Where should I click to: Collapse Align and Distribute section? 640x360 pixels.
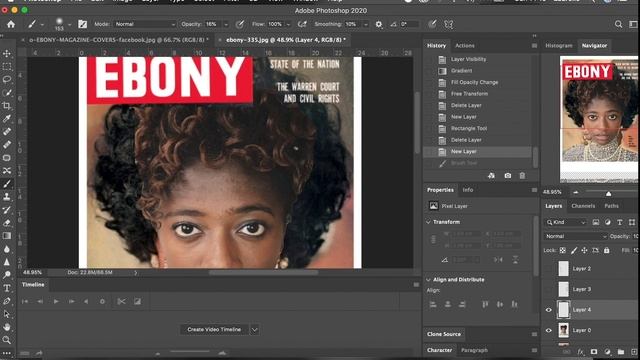tap(429, 280)
